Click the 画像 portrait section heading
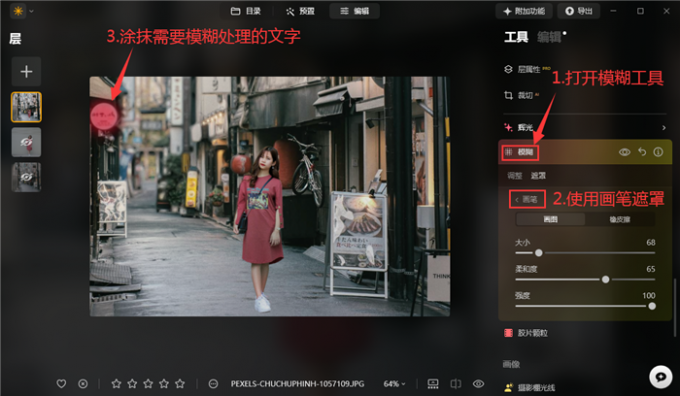This screenshot has width=680, height=396. [511, 364]
